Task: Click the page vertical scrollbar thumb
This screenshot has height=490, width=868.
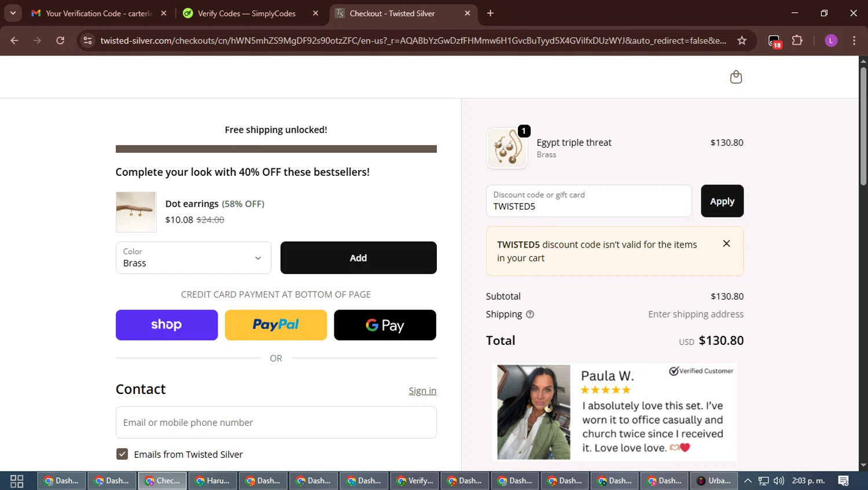Action: click(863, 126)
